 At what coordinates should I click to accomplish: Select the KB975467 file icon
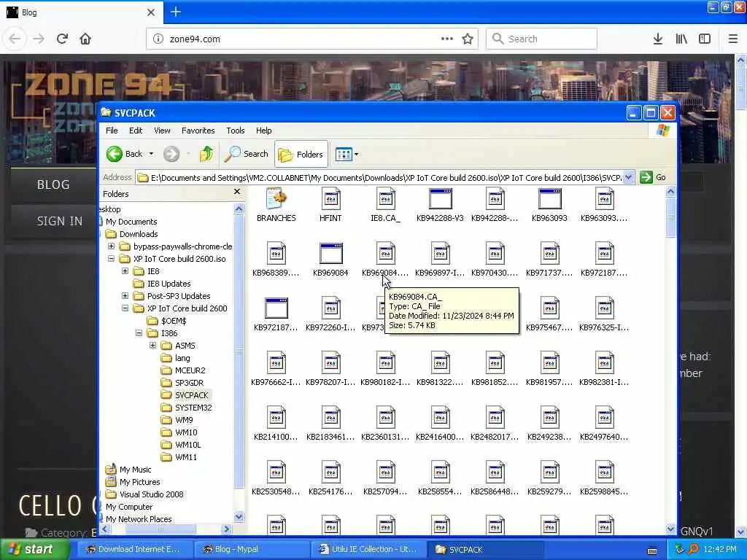tap(550, 308)
